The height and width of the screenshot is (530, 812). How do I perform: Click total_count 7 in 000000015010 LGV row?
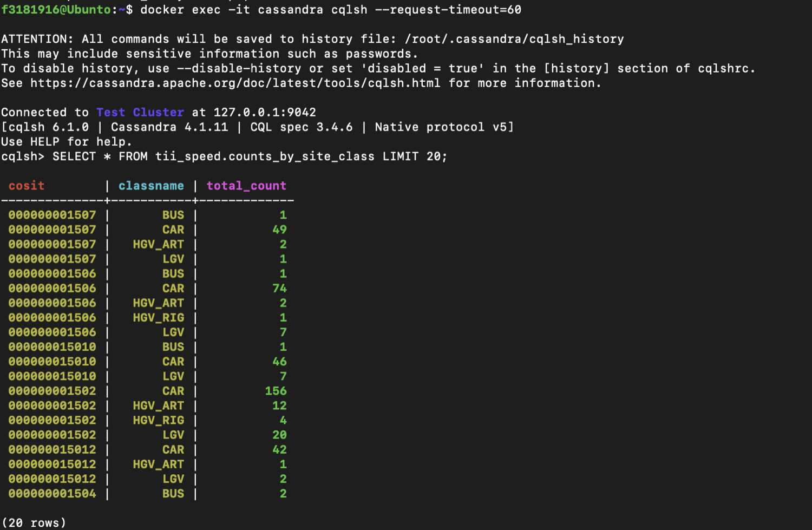(283, 376)
